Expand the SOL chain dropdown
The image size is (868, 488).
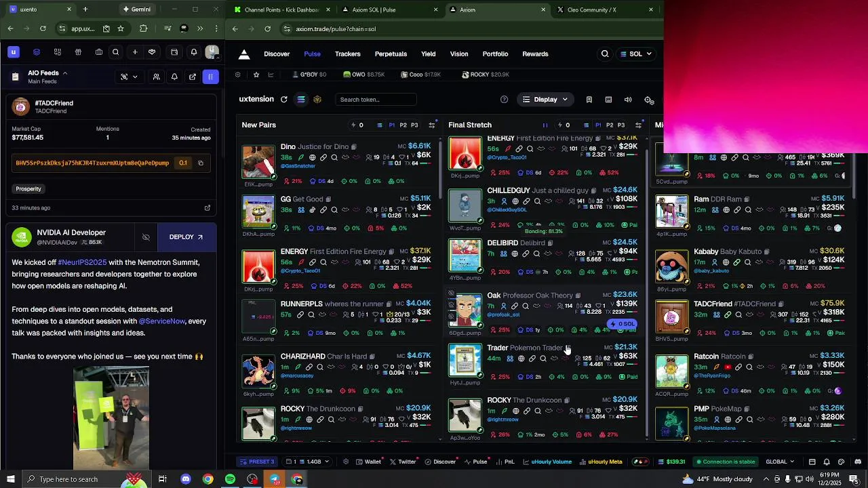[636, 54]
